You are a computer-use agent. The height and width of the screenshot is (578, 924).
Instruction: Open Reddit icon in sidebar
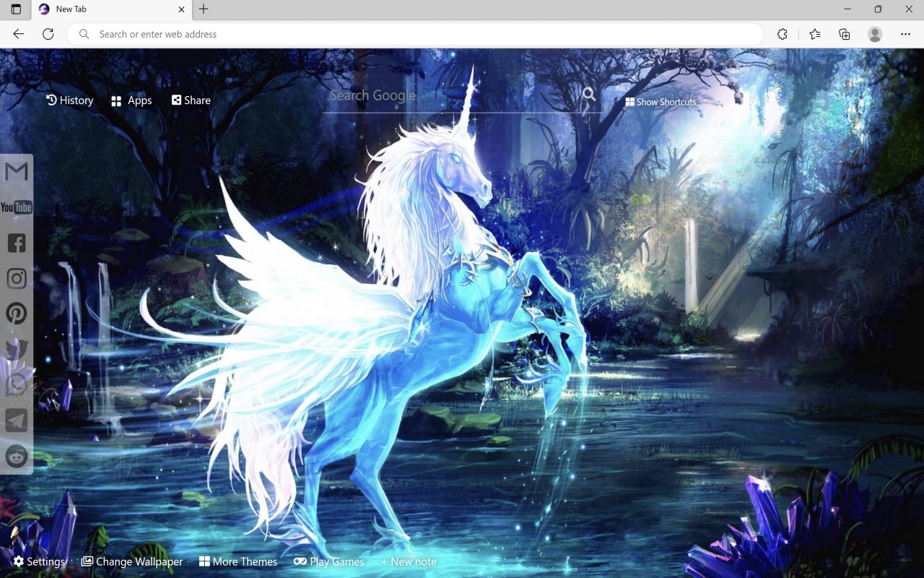[x=17, y=456]
